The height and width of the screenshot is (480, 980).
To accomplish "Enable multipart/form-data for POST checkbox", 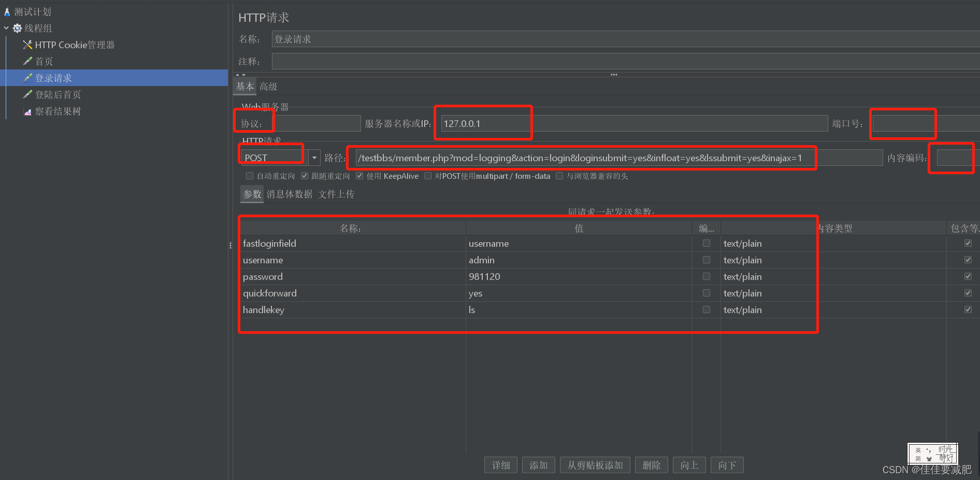I will click(428, 176).
